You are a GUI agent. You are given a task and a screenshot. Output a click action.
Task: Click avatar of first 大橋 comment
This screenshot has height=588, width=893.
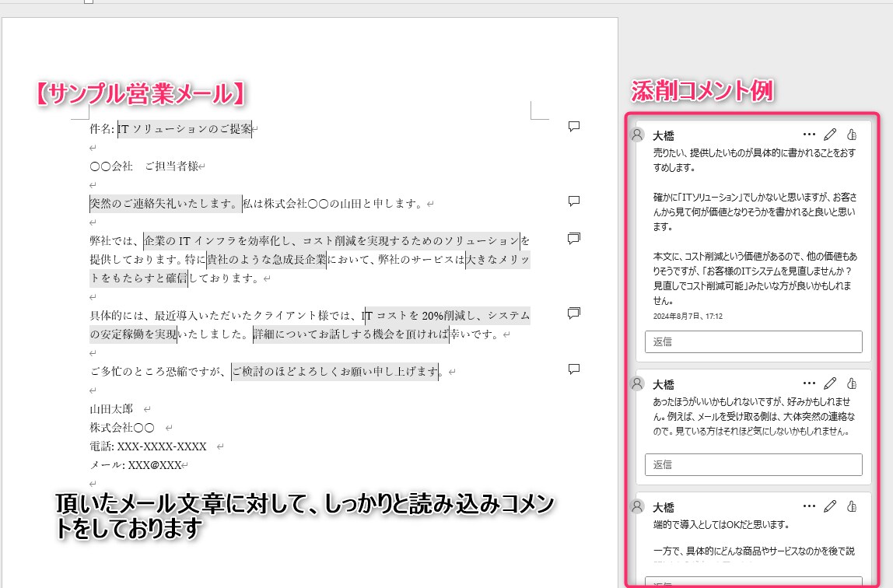pos(637,135)
